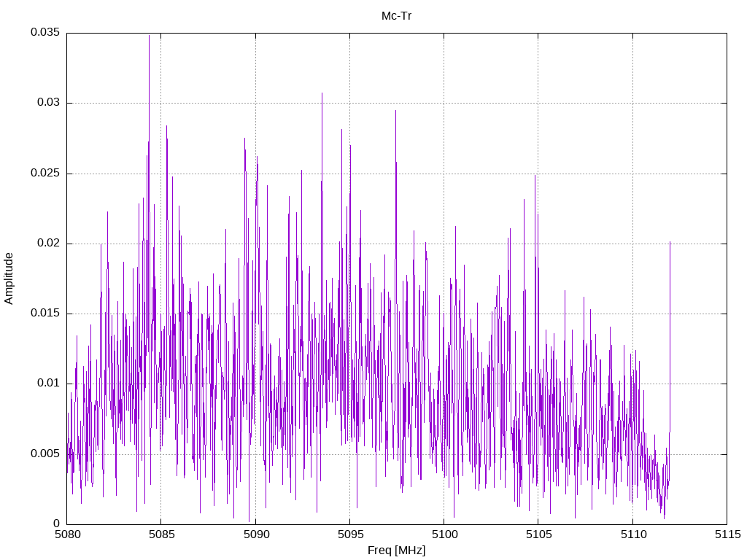This screenshot has height=560, width=747.
Task: Click the x-axis tick label 5085
Action: [x=161, y=534]
